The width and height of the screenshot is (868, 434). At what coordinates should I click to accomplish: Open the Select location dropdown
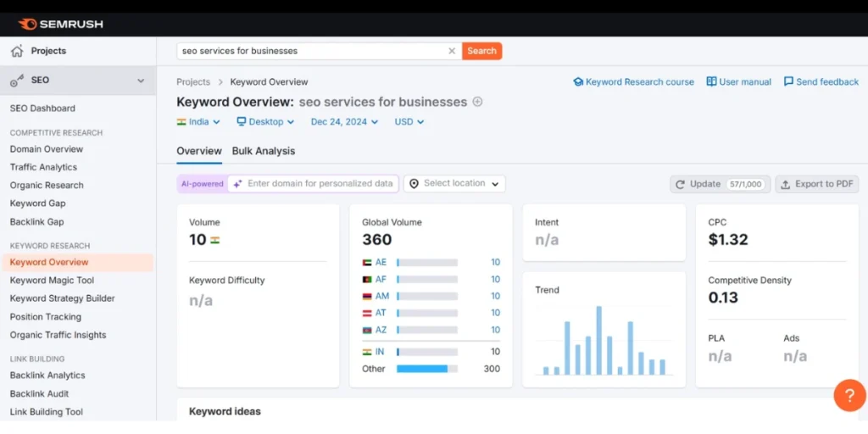[x=454, y=184]
